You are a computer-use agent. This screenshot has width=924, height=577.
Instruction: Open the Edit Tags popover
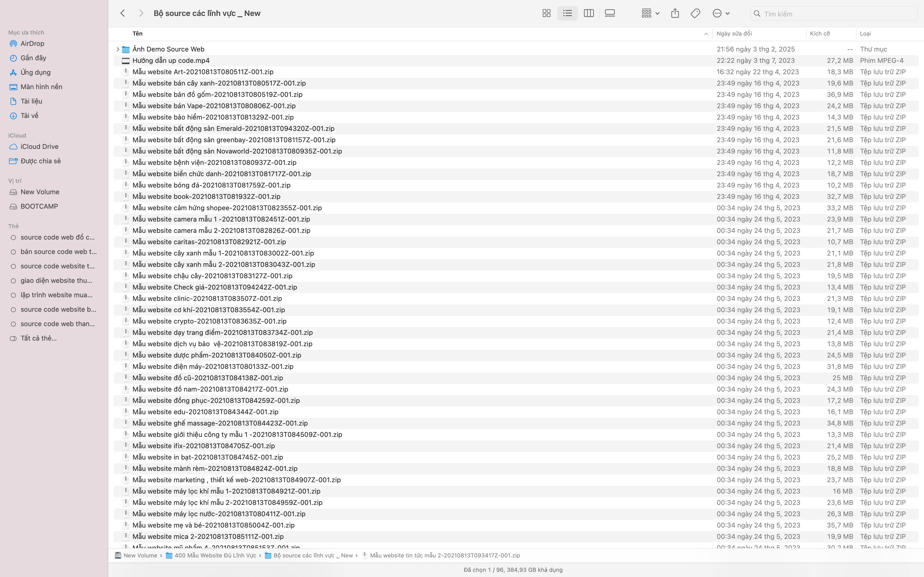pyautogui.click(x=695, y=13)
